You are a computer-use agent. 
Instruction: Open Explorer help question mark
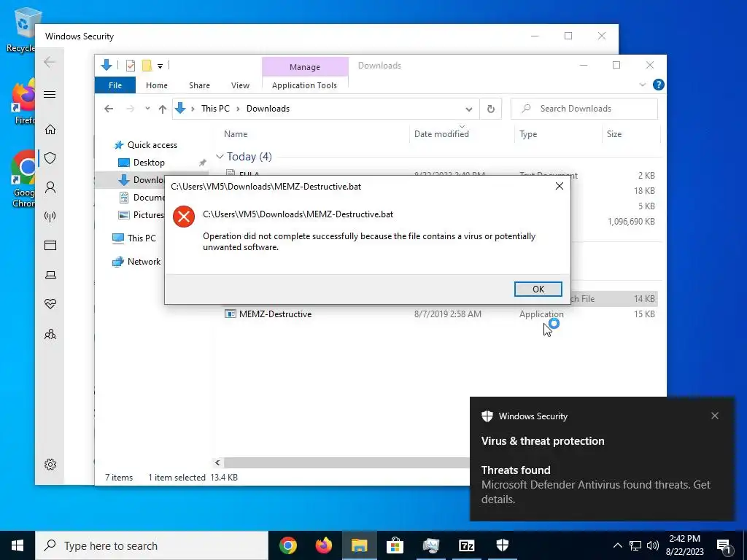659,85
